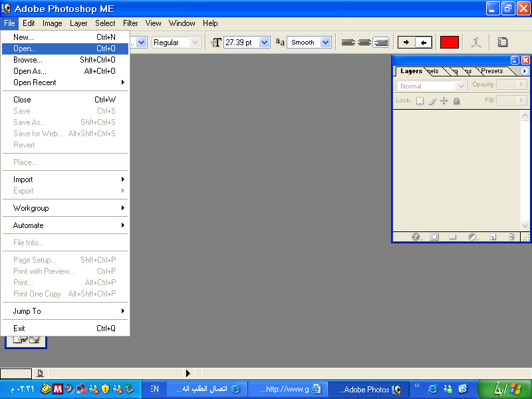Switch to left-to-right text direction

coord(406,43)
